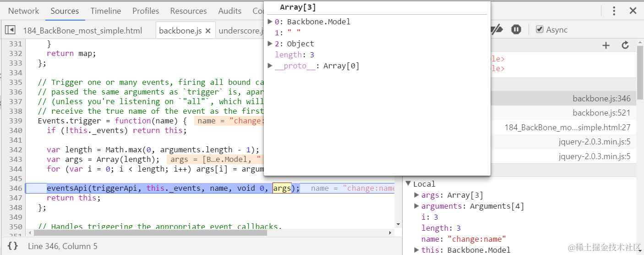The width and height of the screenshot is (644, 255).
Task: Expand item 0: Backbone.Model in popup
Action: click(270, 22)
